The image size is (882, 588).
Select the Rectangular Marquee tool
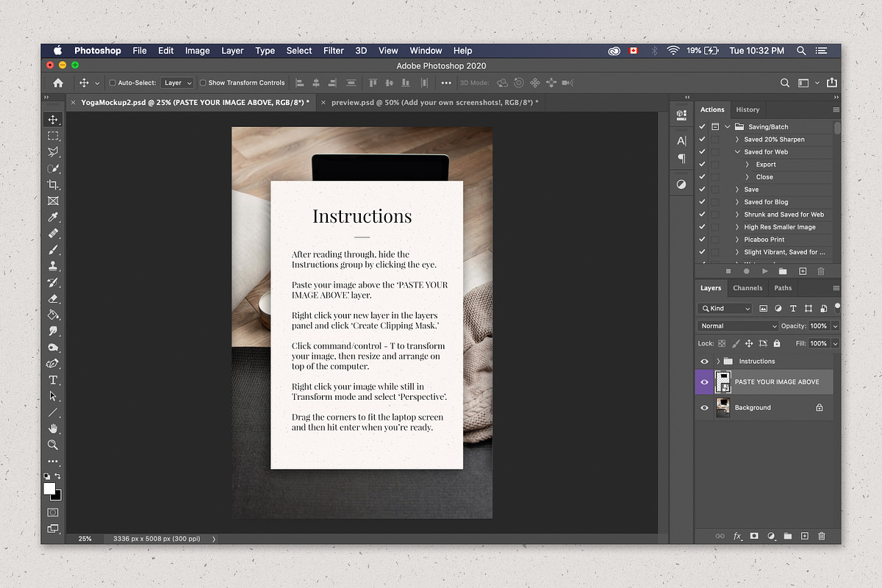click(53, 136)
